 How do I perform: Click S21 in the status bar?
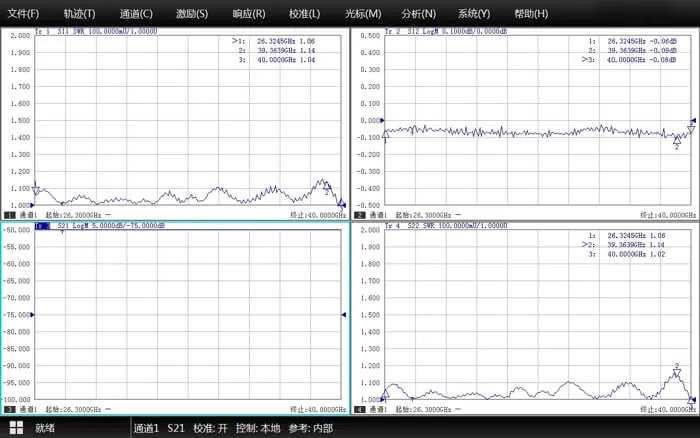click(x=176, y=428)
